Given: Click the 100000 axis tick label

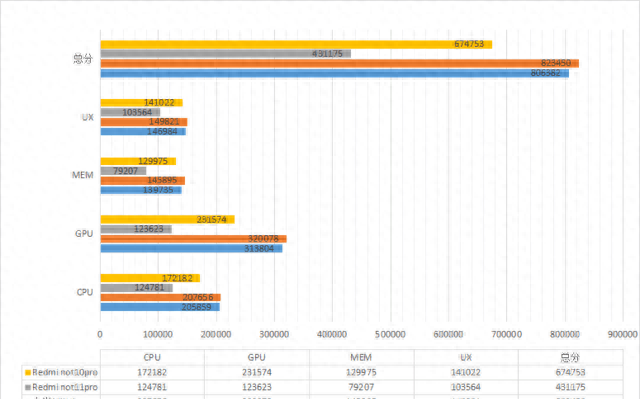Looking at the screenshot, I should click(158, 335).
